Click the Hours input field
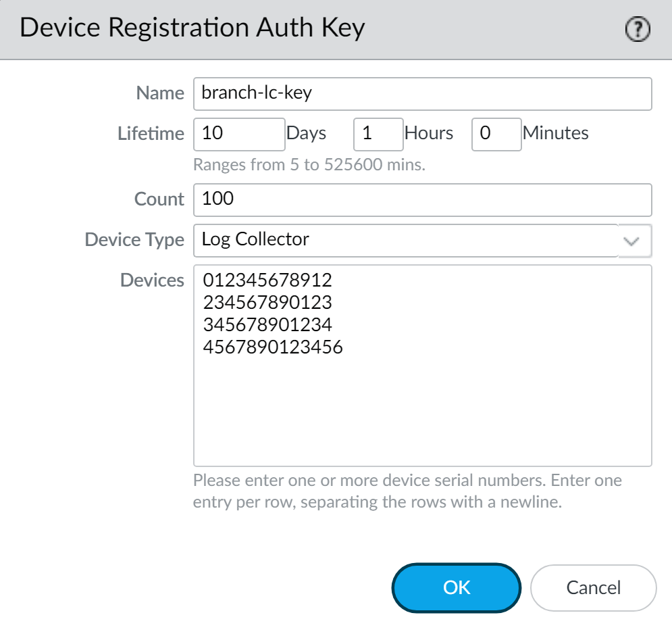Viewport: 672px width, 636px height. coord(378,134)
